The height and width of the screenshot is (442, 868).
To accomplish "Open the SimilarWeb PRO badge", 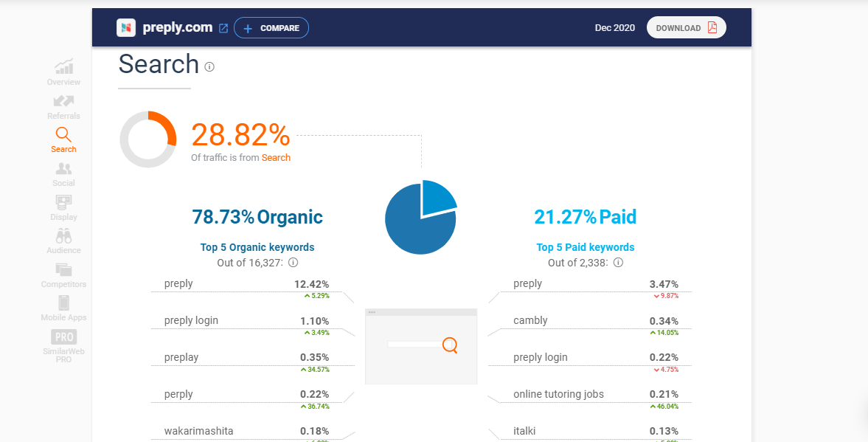I will (x=63, y=336).
